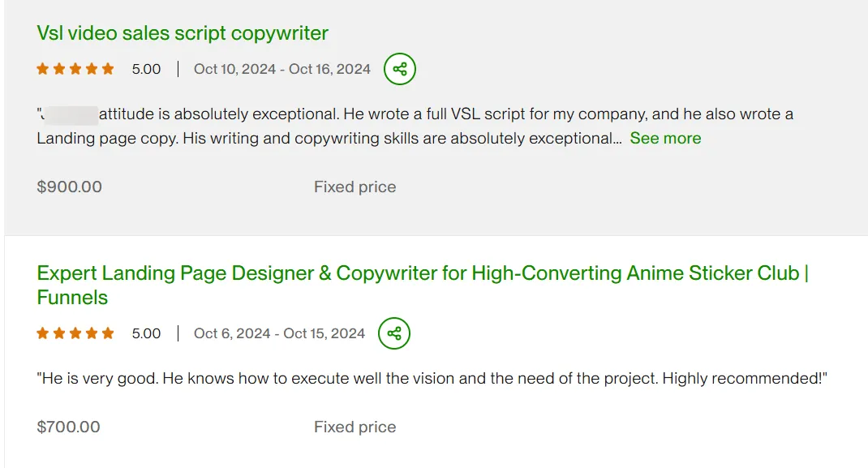Click the star rating of the Anime Sticker job
This screenshot has height=468, width=868.
coord(75,333)
